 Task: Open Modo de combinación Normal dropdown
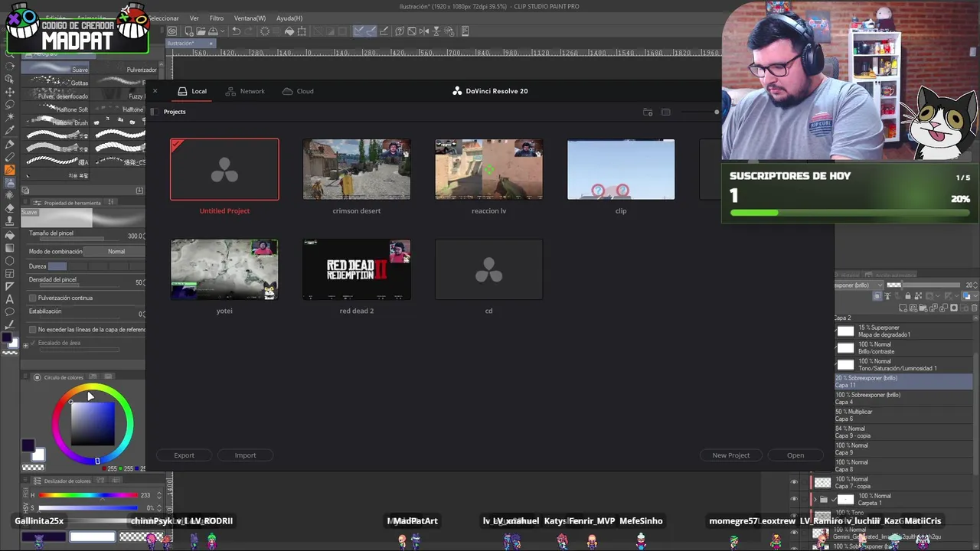116,252
